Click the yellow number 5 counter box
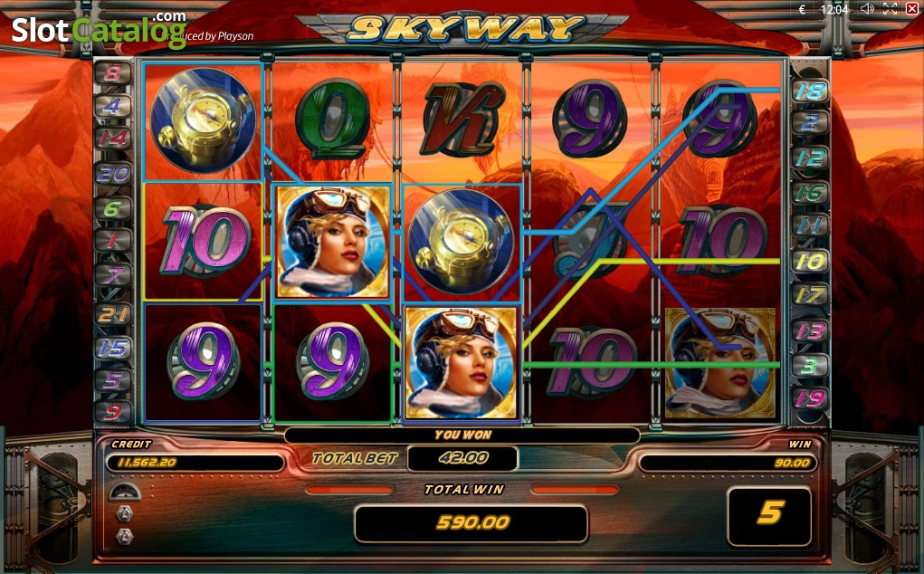 pos(769,514)
